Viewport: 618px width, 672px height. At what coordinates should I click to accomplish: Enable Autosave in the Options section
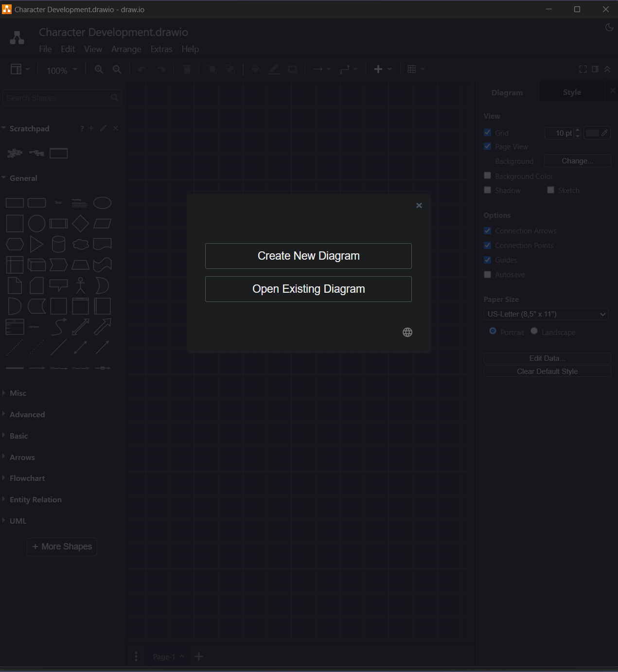coord(487,274)
